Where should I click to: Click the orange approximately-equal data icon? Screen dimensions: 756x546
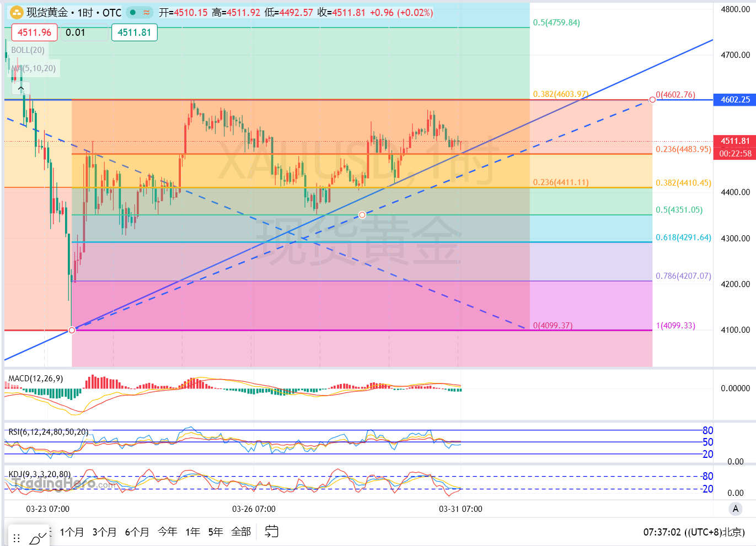coord(146,12)
